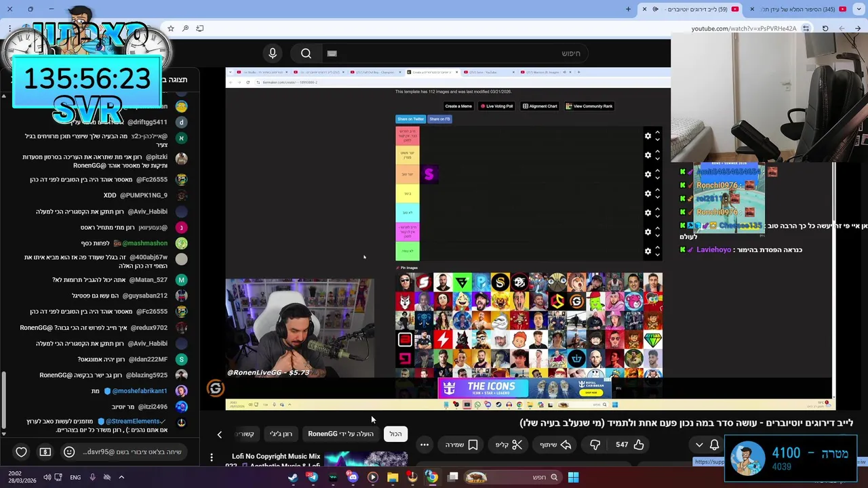Image resolution: width=868 pixels, height=488 pixels.
Task: Open settings gear for green tier row
Action: tap(648, 251)
